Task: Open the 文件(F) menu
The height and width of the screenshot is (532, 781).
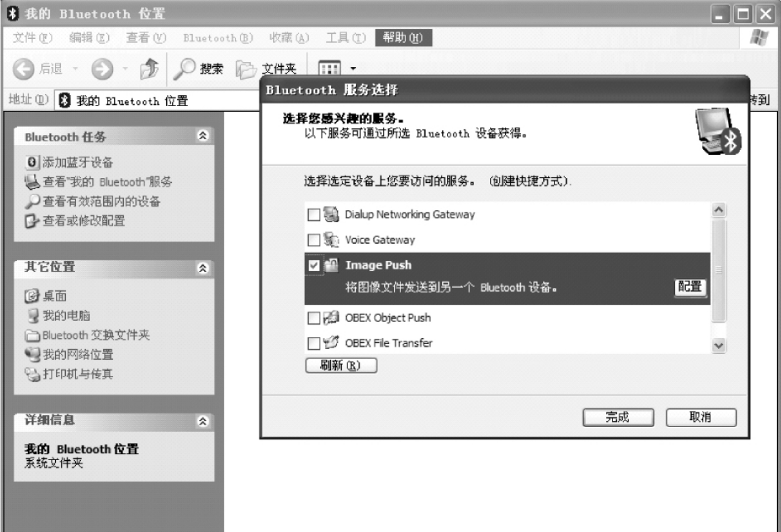Action: [33, 38]
